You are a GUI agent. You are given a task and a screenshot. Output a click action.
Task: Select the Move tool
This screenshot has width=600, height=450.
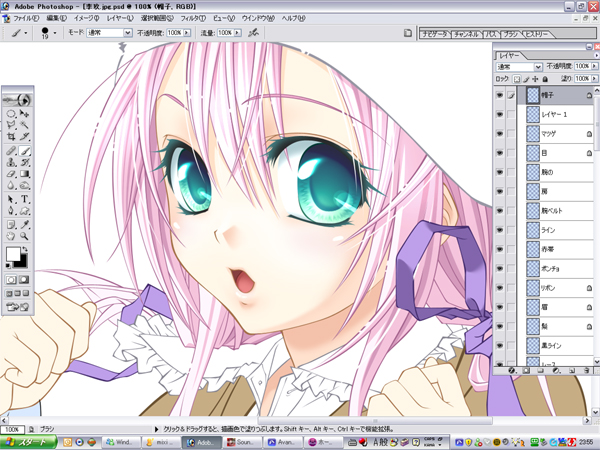[24, 114]
